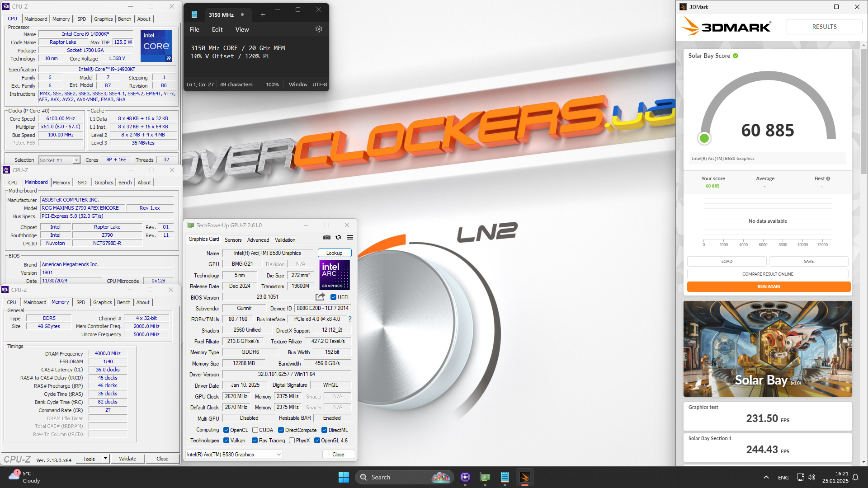Open CPU-Z from the taskbar
The width and height of the screenshot is (868, 488).
465,477
